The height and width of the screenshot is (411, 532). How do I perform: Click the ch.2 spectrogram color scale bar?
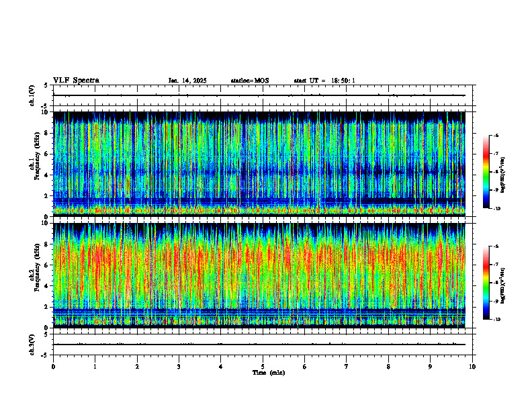(x=486, y=283)
